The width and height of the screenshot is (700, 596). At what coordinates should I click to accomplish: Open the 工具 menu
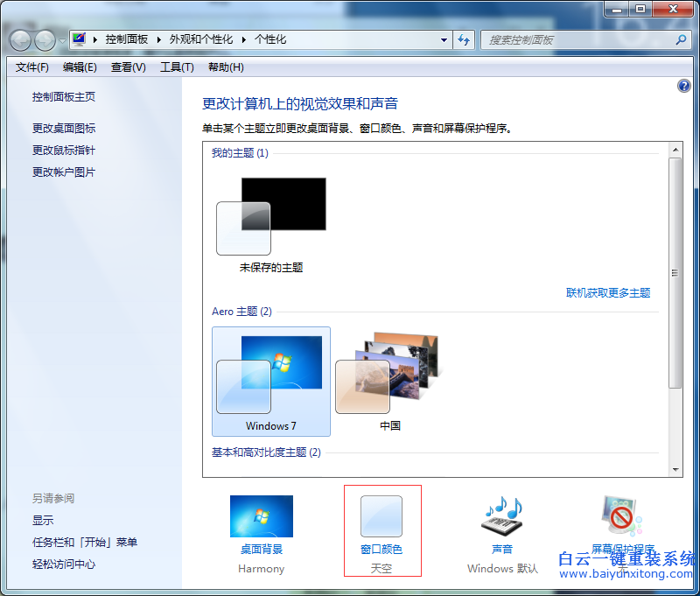coord(177,67)
